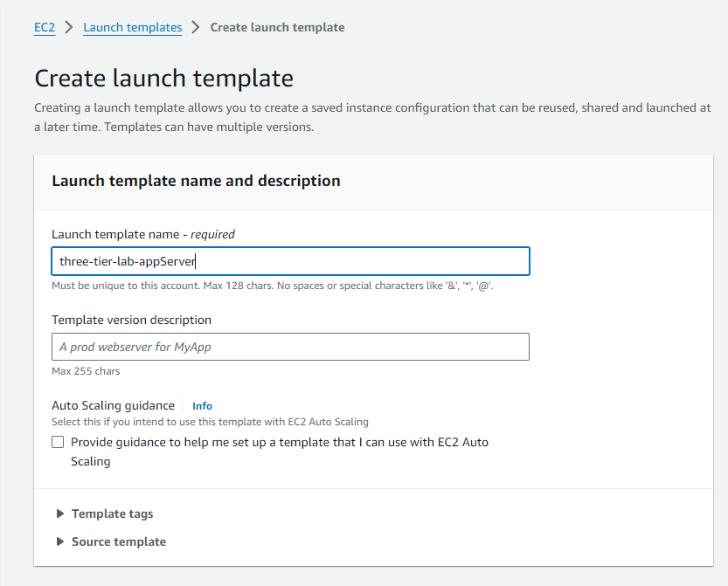Click the 'Max 255 chars' hint text
The image size is (728, 586).
tap(86, 371)
